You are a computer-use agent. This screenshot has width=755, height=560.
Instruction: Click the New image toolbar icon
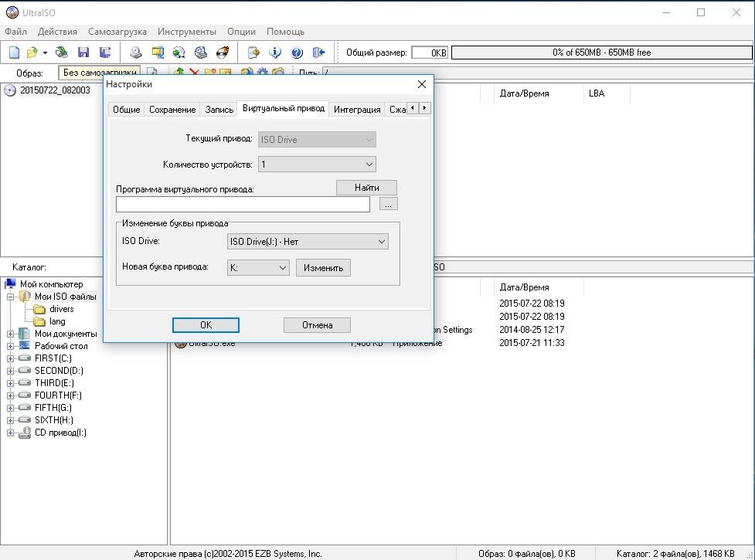tap(15, 52)
